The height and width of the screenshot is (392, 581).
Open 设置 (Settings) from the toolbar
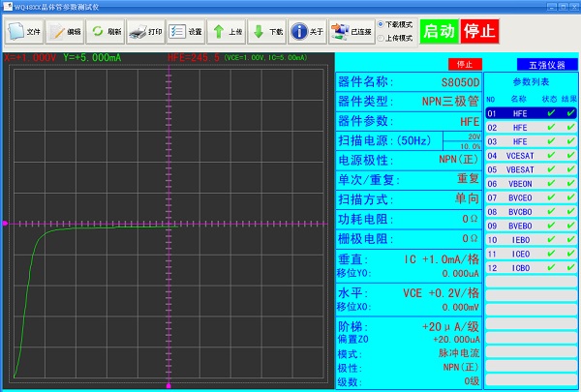[x=186, y=31]
